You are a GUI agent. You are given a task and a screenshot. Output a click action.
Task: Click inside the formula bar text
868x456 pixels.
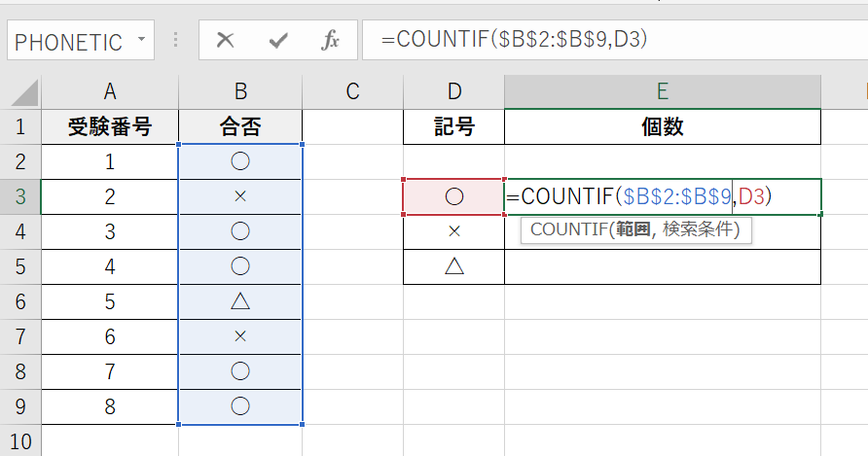584,40
